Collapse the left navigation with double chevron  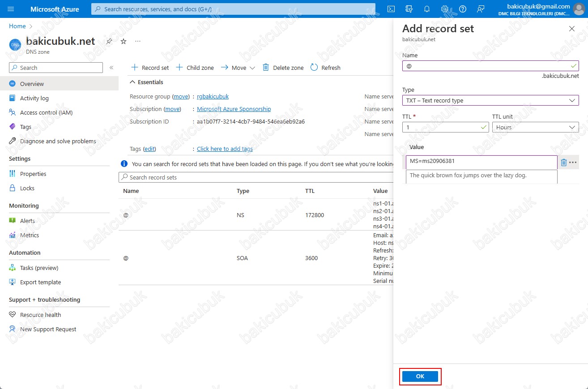pyautogui.click(x=111, y=68)
